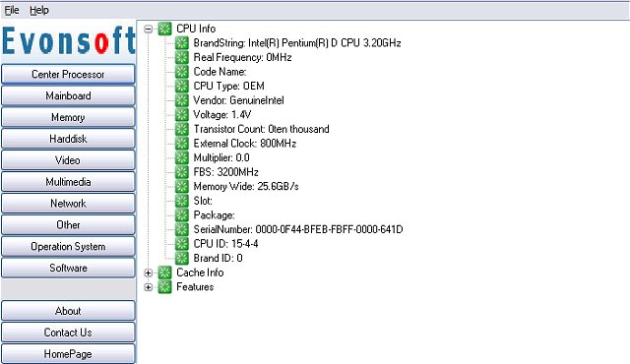Open the Network section

click(x=68, y=204)
